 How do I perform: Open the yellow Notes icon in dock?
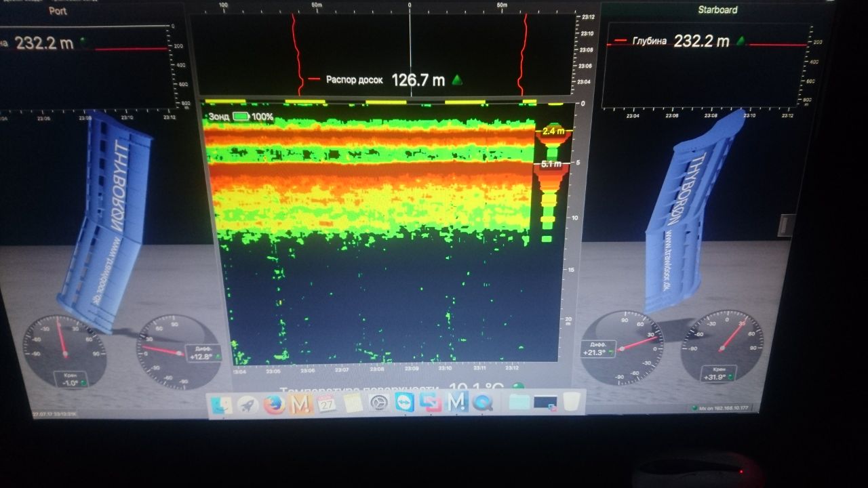353,404
